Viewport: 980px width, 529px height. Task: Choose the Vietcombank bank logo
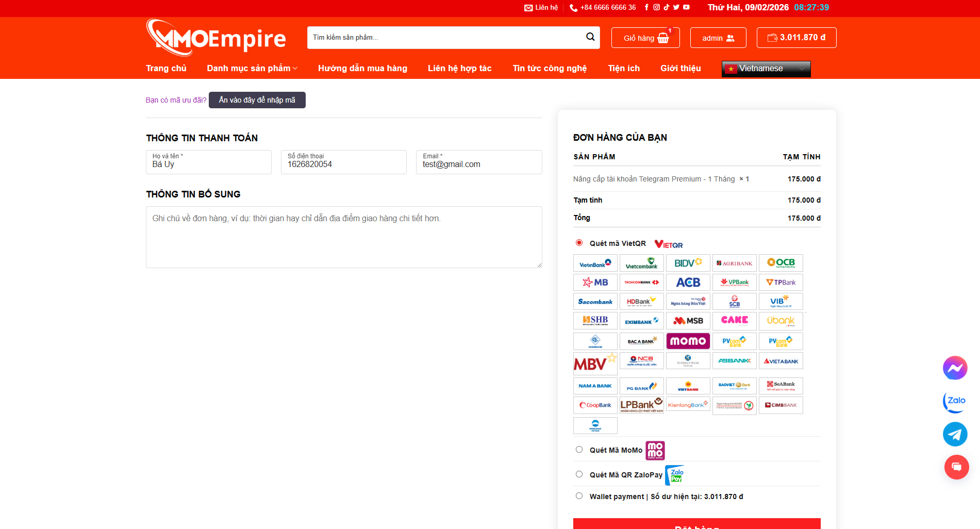pos(641,263)
